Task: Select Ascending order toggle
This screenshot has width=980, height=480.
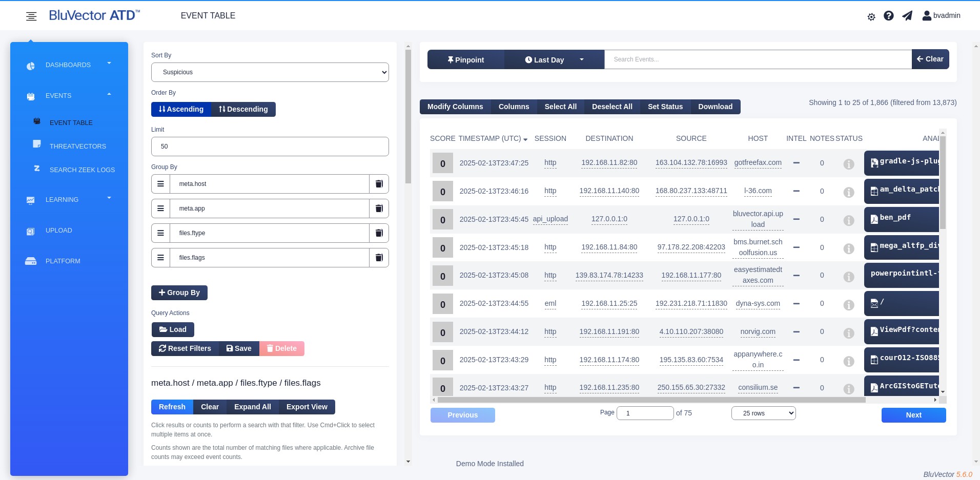Action: [181, 109]
